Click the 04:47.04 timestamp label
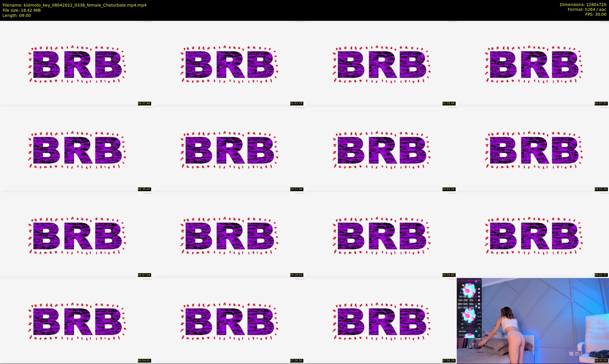The width and height of the screenshot is (609, 364). point(144,275)
